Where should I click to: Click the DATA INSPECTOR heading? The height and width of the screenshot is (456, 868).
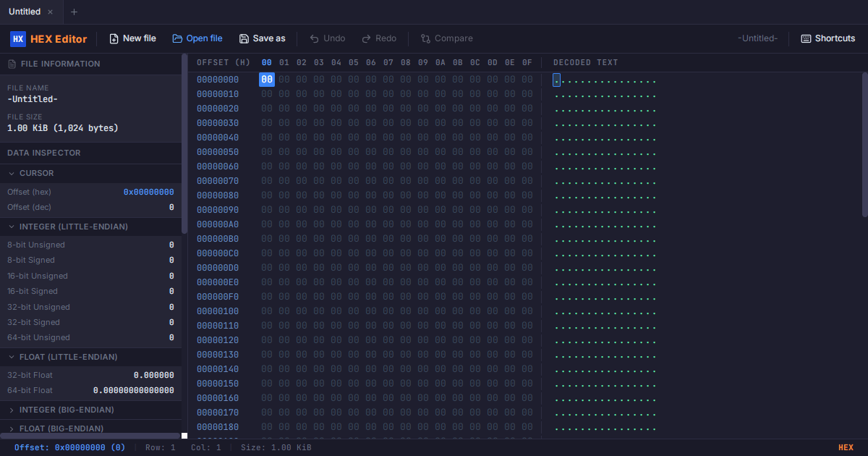click(44, 153)
